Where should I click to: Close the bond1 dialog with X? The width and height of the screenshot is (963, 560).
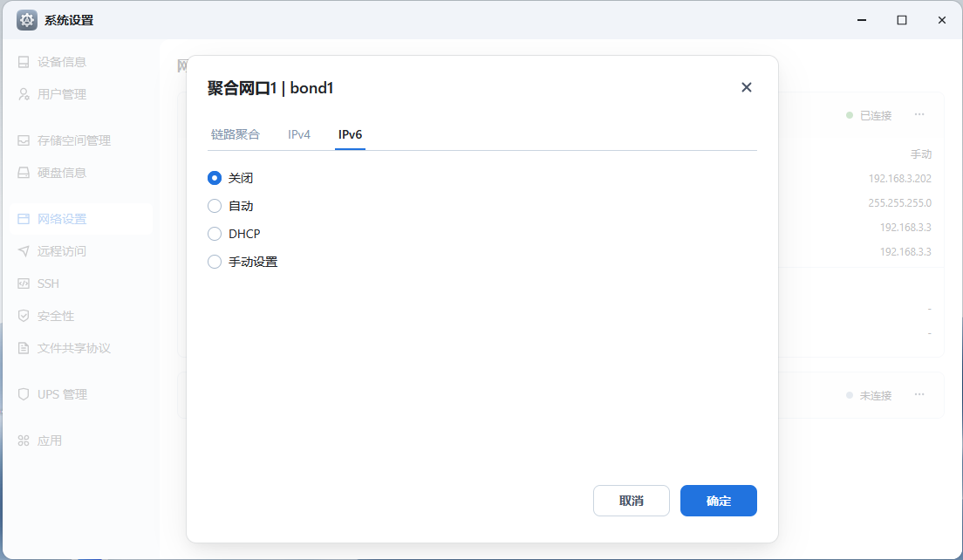(x=746, y=87)
